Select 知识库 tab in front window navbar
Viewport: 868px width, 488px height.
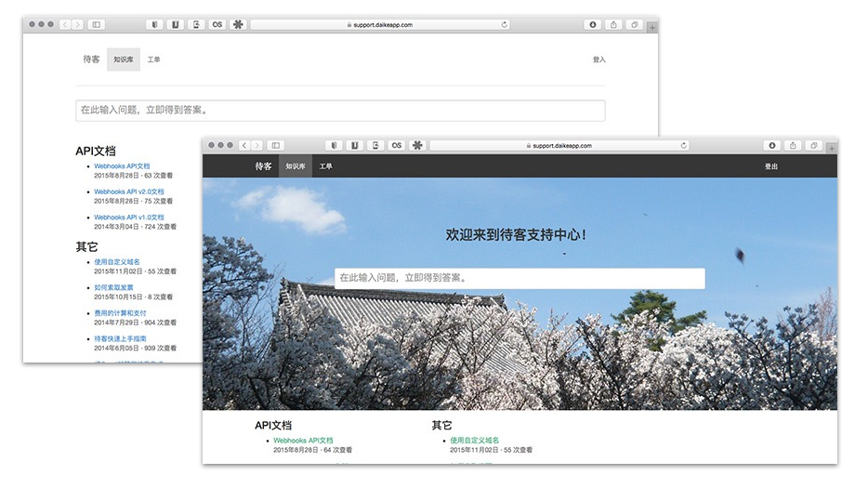click(x=296, y=166)
